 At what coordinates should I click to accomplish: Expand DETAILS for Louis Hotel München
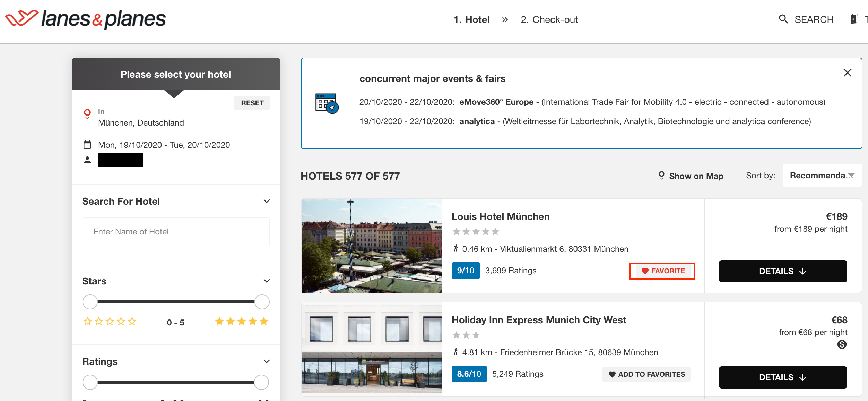(783, 271)
